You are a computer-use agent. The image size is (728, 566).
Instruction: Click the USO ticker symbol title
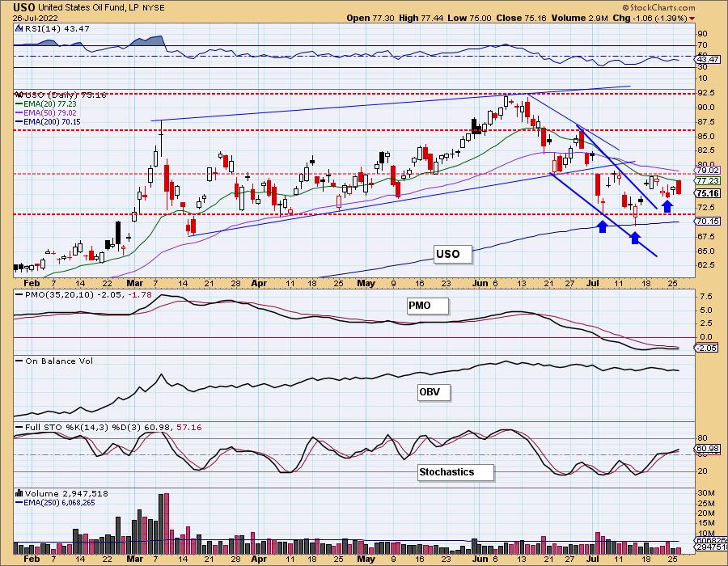pos(24,7)
